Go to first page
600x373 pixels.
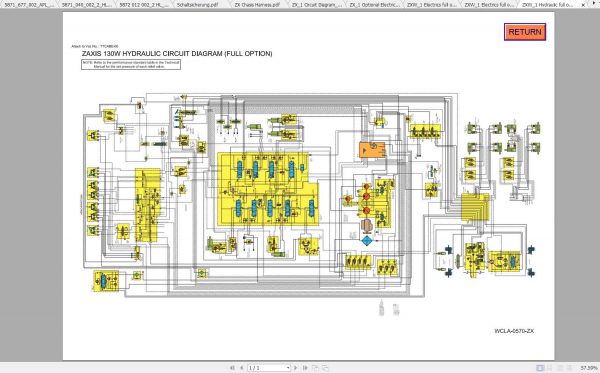232,368
